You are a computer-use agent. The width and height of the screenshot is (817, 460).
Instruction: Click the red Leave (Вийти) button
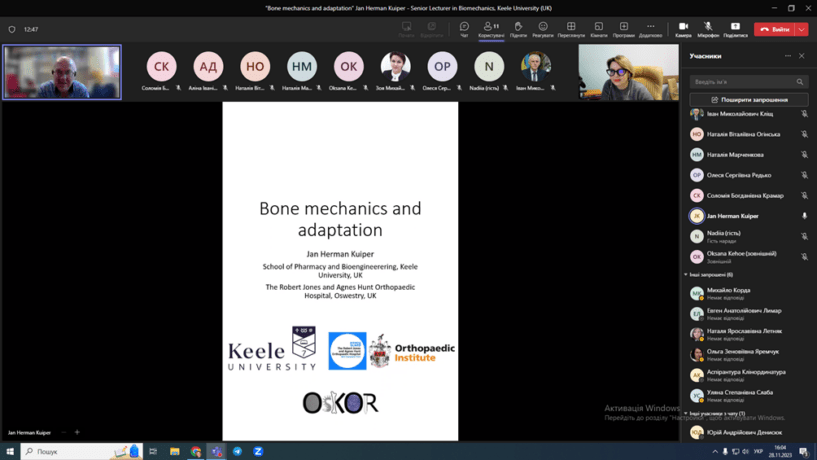point(774,30)
